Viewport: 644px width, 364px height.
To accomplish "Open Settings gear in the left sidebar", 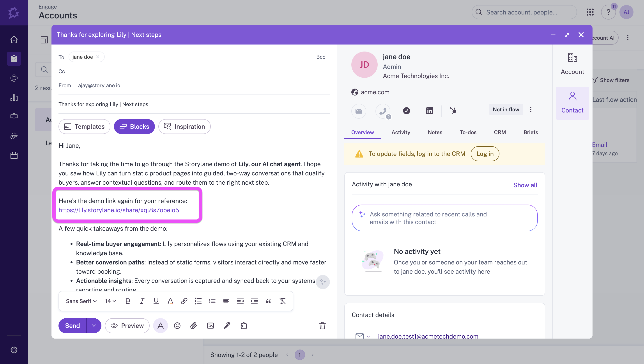I will click(x=14, y=350).
